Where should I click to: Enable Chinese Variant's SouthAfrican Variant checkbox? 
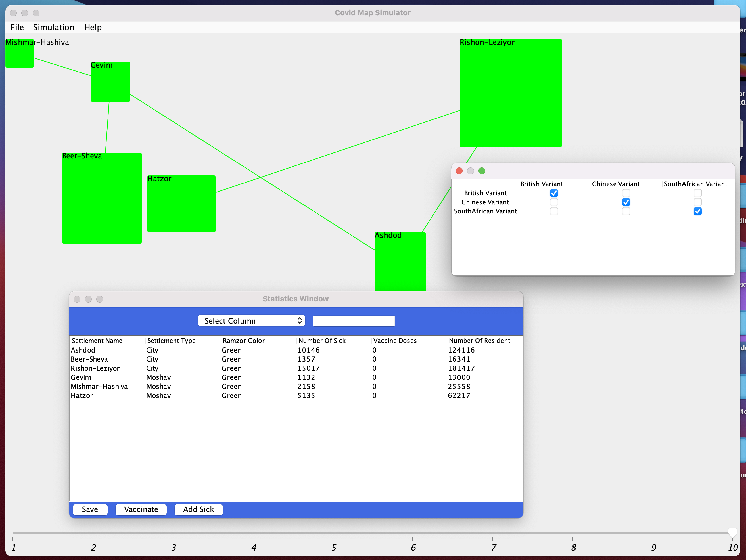tap(698, 202)
